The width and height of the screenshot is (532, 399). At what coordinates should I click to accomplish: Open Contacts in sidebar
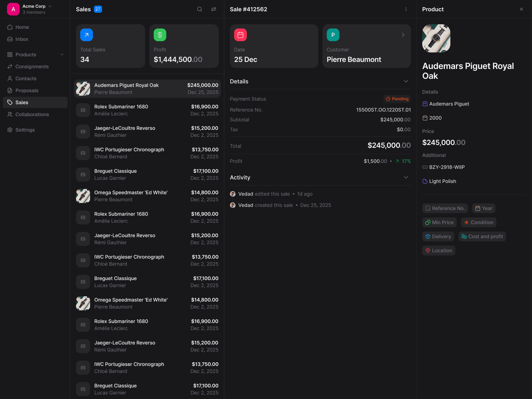[35, 78]
